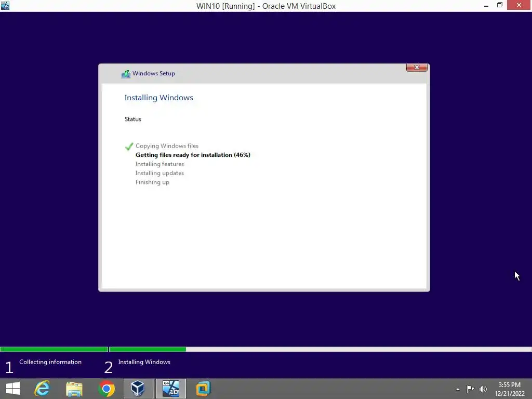Click the green checkmark beside Copying Windows files
Screen dimensions: 532x399
(129, 146)
